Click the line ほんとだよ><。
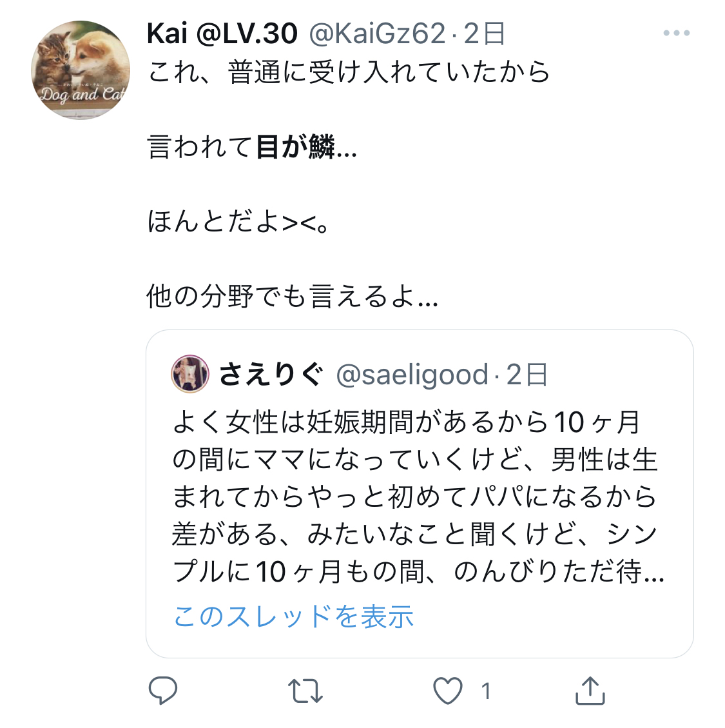Screen dimensions: 725x728 (238, 221)
